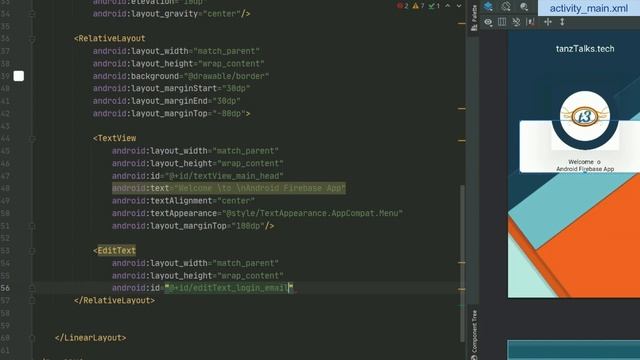Viewport: 640px width, 360px height.
Task: Click the white drawable swatch on line 39
Action: pyautogui.click(x=19, y=76)
